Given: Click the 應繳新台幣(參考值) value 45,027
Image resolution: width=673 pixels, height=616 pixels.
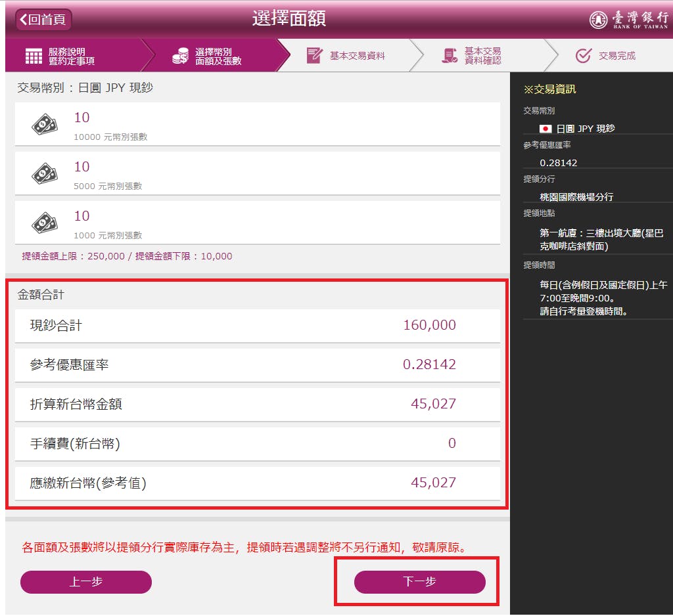Looking at the screenshot, I should tap(433, 483).
